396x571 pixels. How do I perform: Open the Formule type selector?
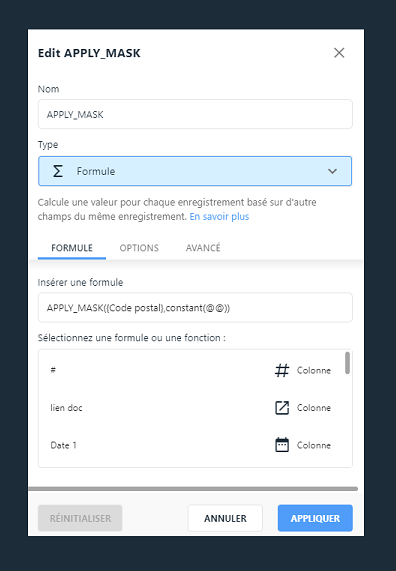[x=195, y=171]
